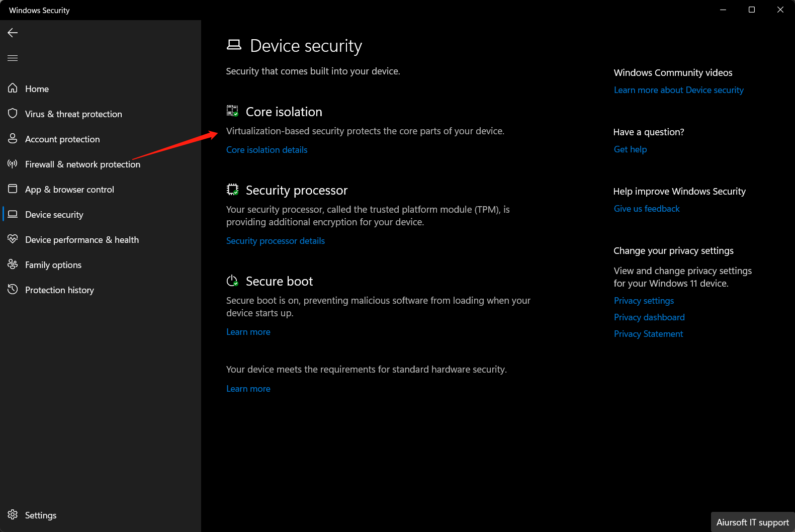
Task: Click the Secure boot power icon
Action: [232, 281]
